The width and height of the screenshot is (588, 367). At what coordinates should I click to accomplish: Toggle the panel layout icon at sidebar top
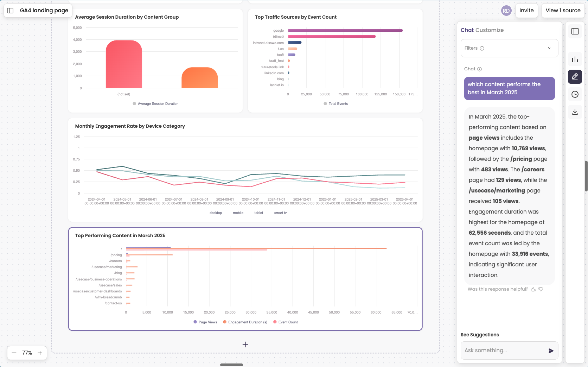[575, 31]
